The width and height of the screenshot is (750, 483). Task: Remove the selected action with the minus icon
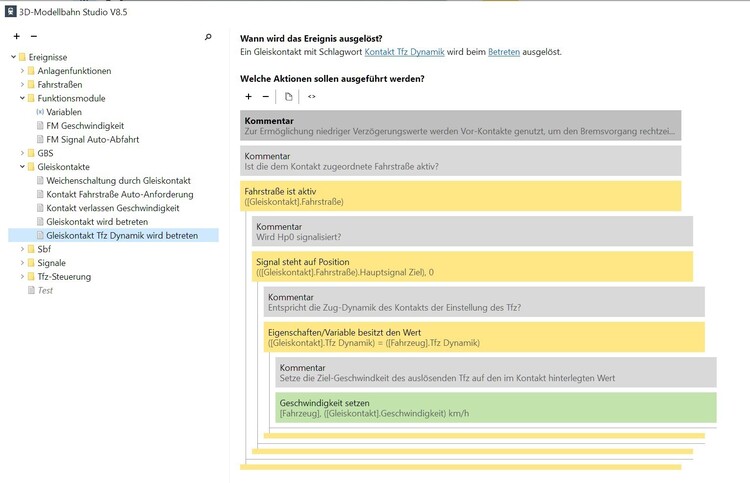tap(265, 97)
